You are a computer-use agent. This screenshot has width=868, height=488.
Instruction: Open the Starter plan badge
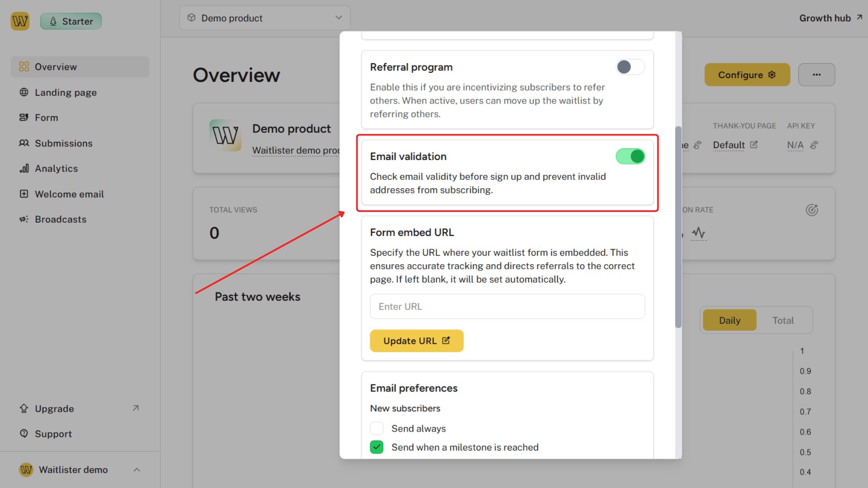[x=71, y=21]
